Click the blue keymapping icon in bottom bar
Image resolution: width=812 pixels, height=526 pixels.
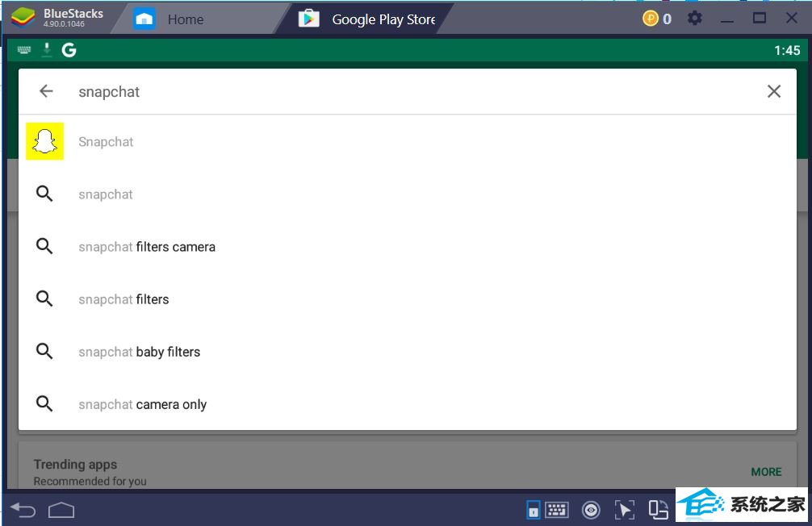click(x=533, y=510)
